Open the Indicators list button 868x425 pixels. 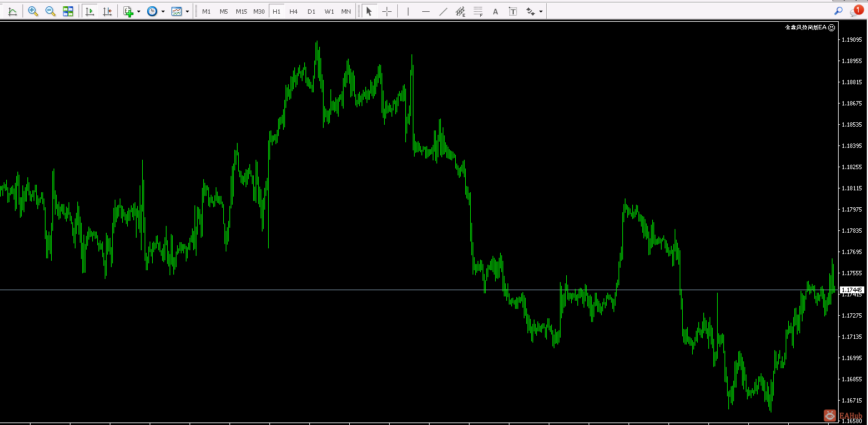128,11
